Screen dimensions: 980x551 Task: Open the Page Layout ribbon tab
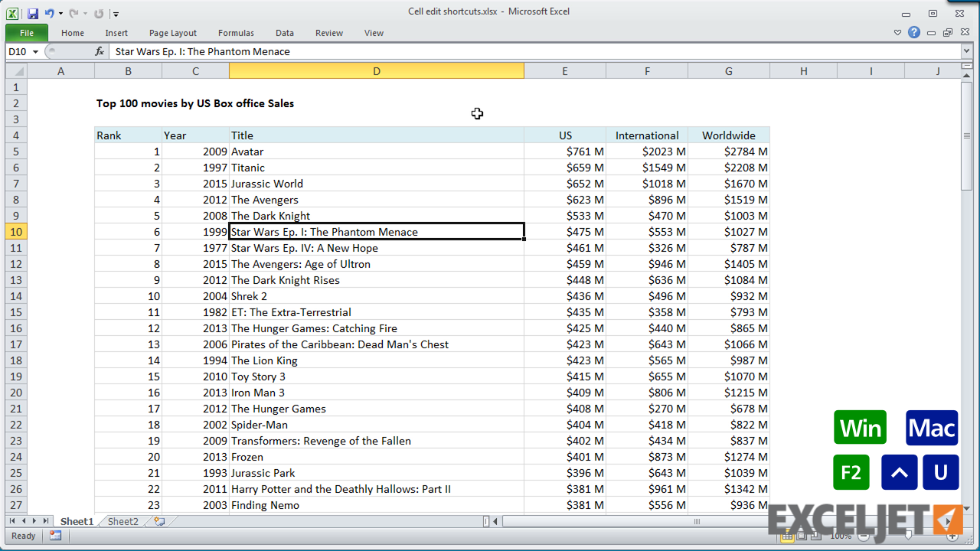(x=173, y=33)
